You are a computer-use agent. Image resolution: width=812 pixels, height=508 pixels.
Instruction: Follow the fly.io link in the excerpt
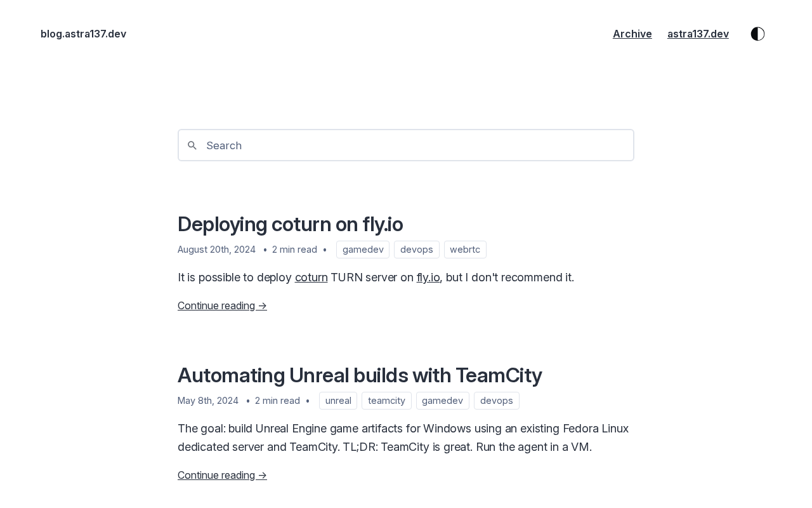(428, 277)
